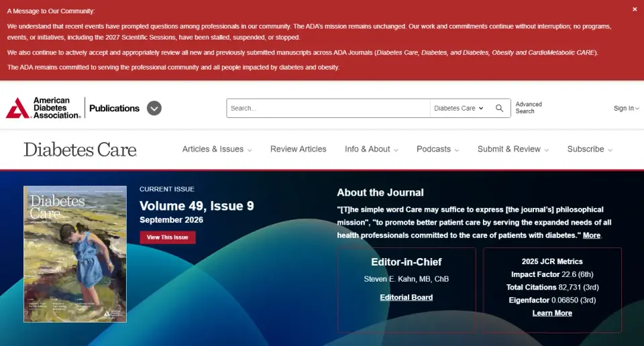
Task: Select the Steven E. Kahn editor name
Action: (x=407, y=279)
